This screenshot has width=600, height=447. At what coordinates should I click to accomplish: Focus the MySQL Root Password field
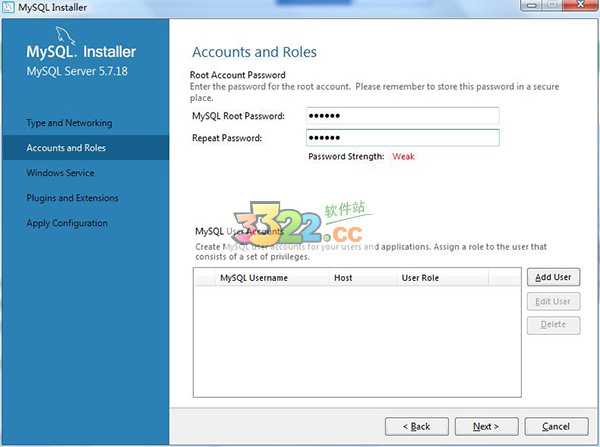(403, 116)
